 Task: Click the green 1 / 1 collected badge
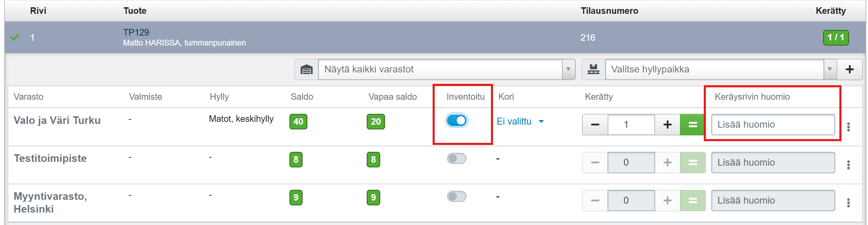pyautogui.click(x=836, y=38)
